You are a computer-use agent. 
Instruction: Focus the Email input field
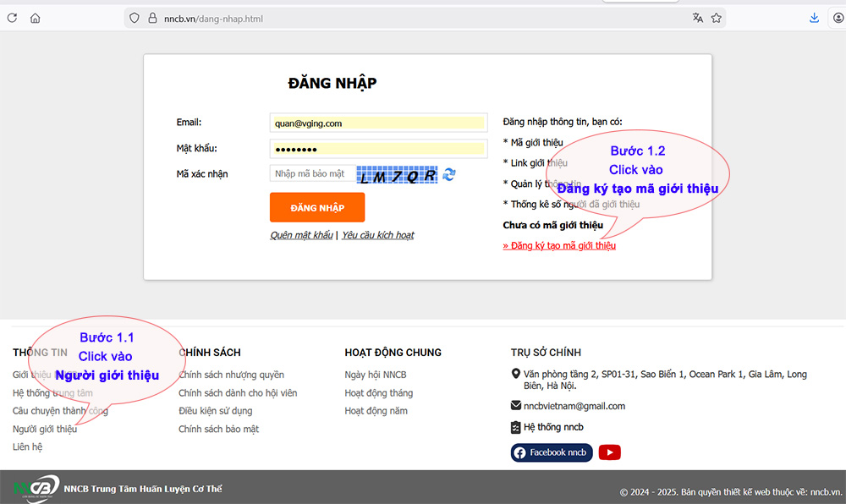(378, 123)
